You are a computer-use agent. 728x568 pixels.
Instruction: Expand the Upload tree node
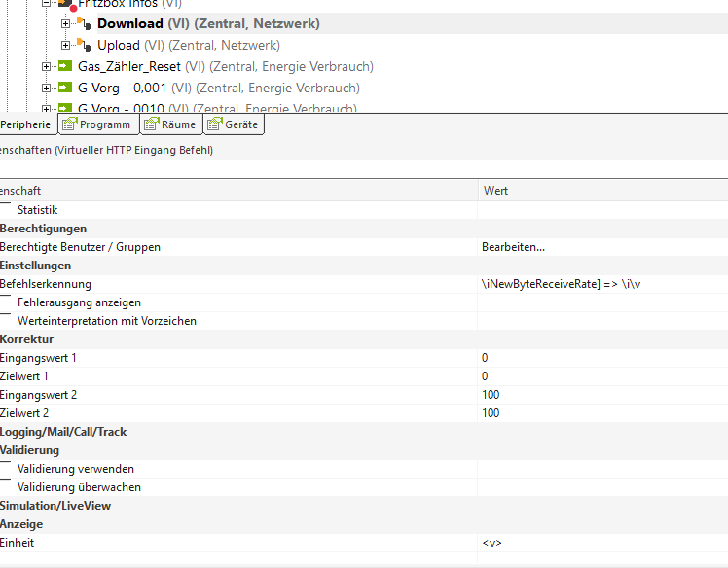coord(66,45)
